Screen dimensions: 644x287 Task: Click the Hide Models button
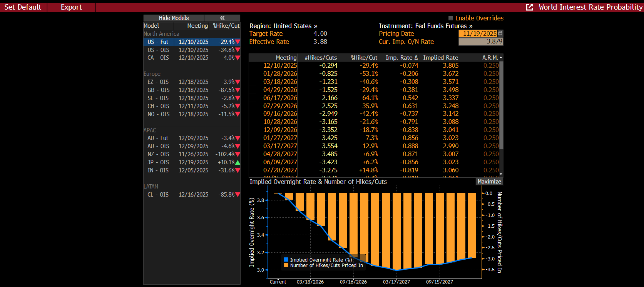point(174,18)
